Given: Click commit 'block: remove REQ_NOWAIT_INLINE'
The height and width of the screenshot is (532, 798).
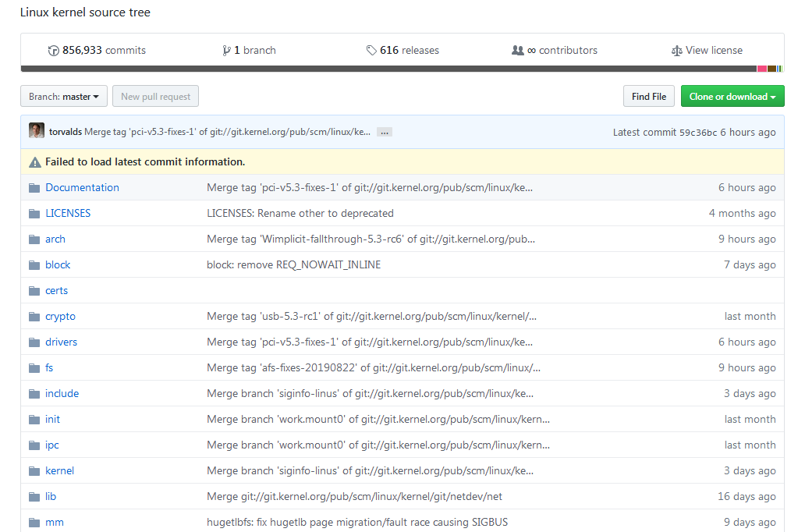Looking at the screenshot, I should (x=293, y=264).
